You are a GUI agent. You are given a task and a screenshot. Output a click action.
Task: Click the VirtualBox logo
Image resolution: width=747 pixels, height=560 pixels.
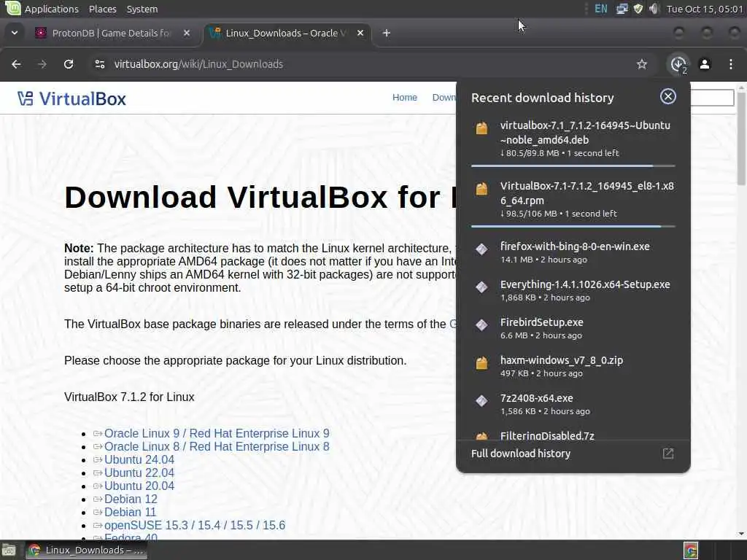(71, 98)
